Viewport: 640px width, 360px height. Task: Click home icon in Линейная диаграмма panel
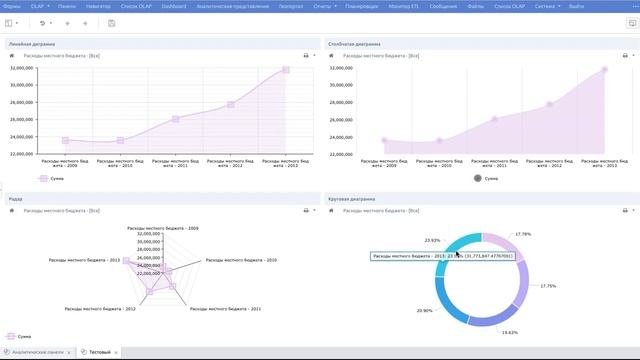click(12, 56)
